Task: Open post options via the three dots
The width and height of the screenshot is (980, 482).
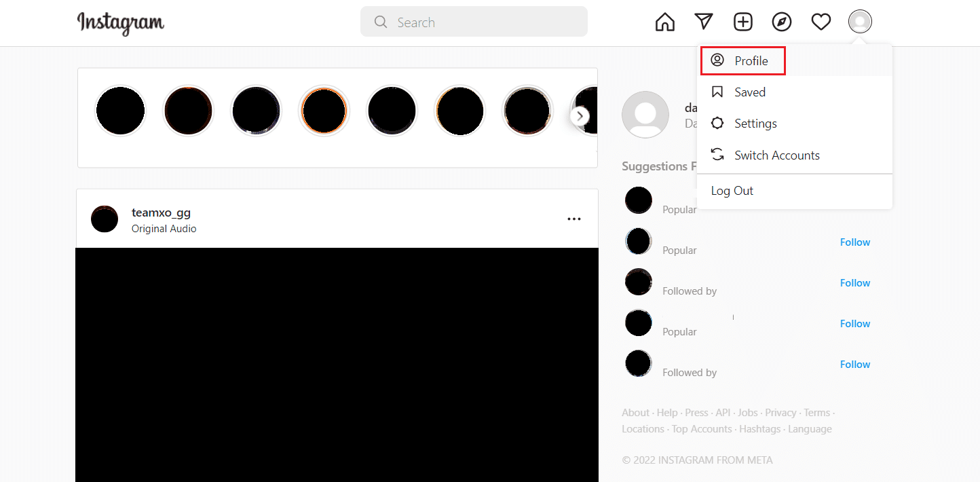Action: [574, 219]
